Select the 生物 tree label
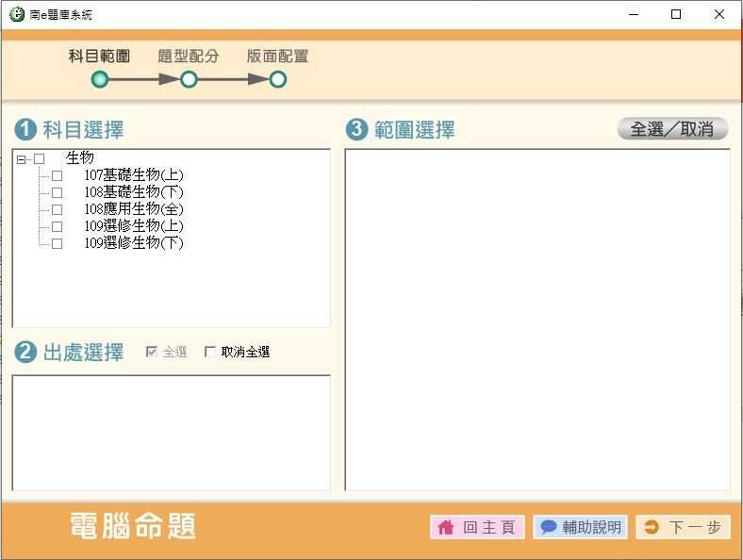 point(80,157)
